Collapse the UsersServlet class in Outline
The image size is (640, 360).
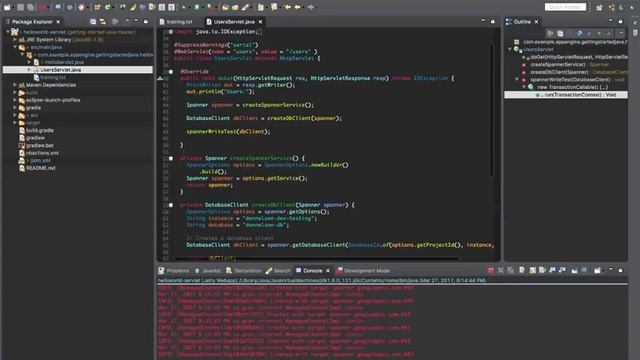[510, 49]
